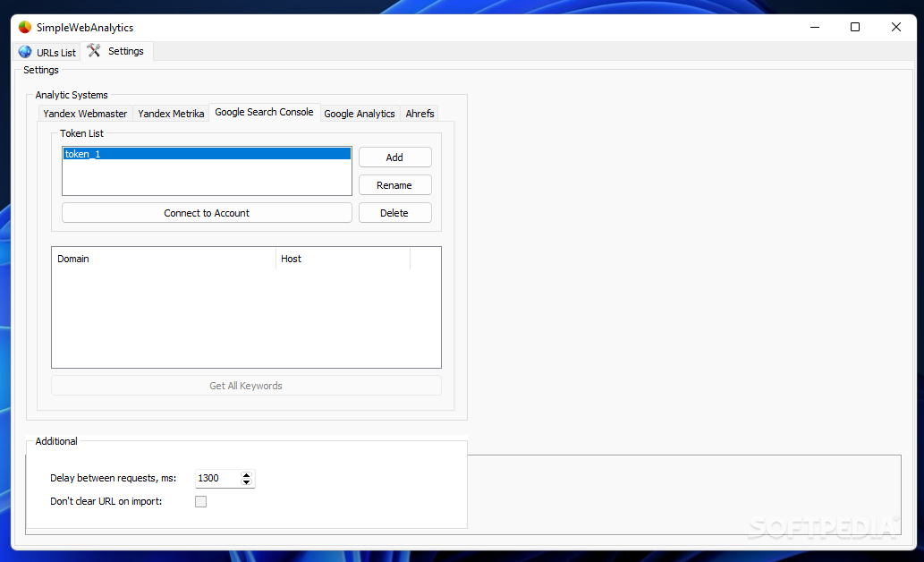The width and height of the screenshot is (924, 562).
Task: Minimize the SimpleWebAnalytics window
Action: click(815, 27)
